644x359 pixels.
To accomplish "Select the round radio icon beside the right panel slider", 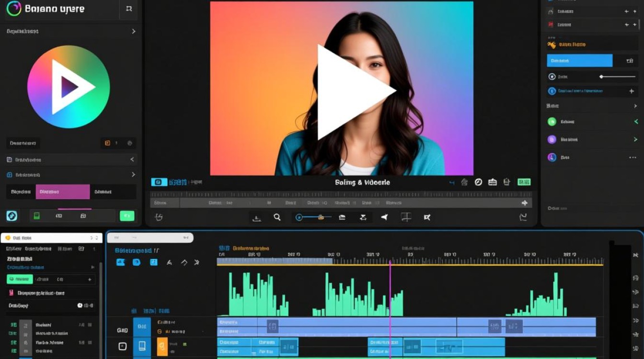I will coord(552,77).
